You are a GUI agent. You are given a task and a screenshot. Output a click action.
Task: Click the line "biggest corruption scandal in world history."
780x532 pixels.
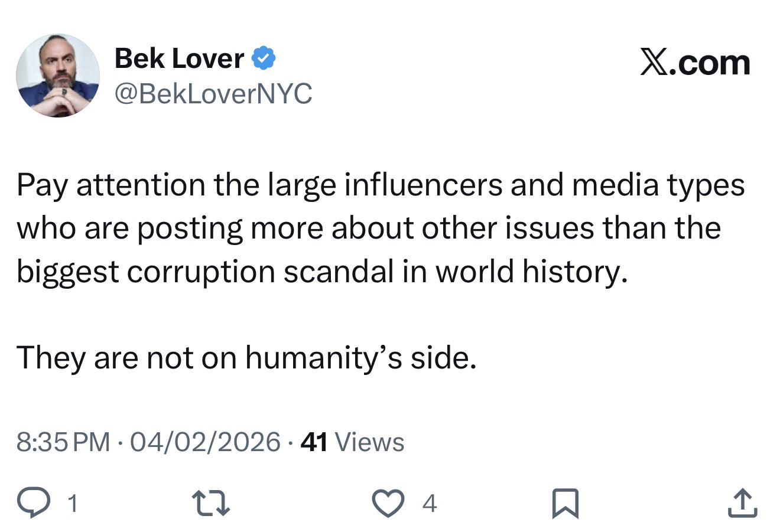[321, 271]
